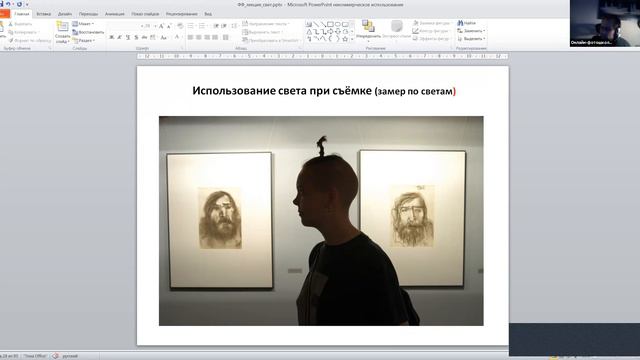Align text left
640x360 pixels.
click(x=190, y=37)
